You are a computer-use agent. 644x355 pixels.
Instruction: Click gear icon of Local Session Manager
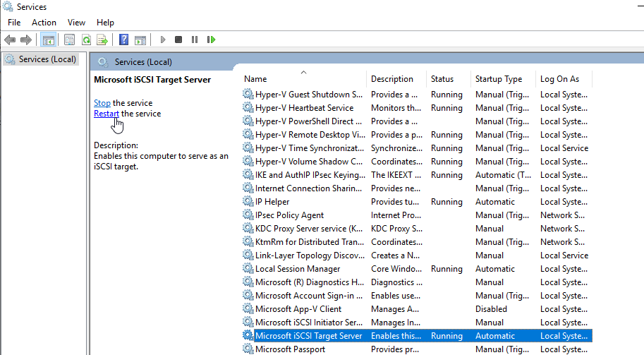(248, 268)
